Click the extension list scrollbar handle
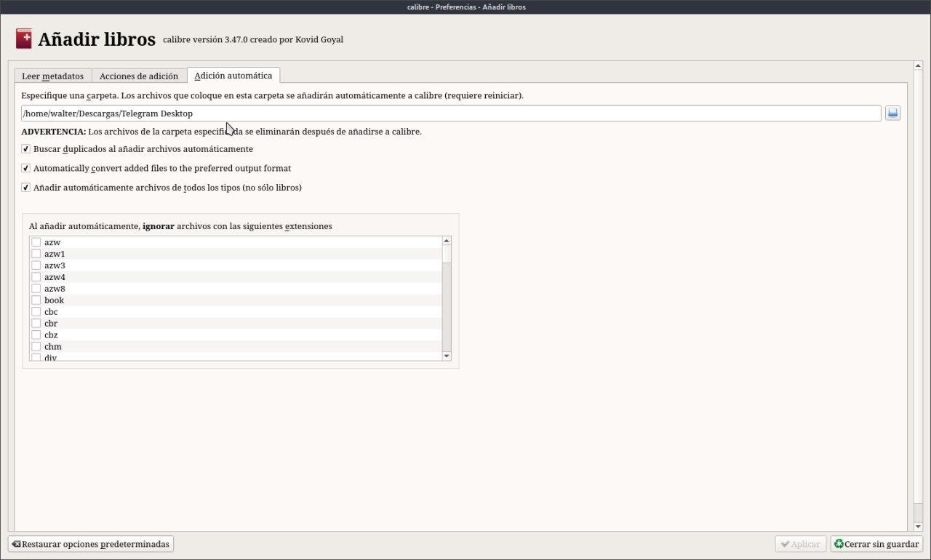931x560 pixels. click(447, 254)
